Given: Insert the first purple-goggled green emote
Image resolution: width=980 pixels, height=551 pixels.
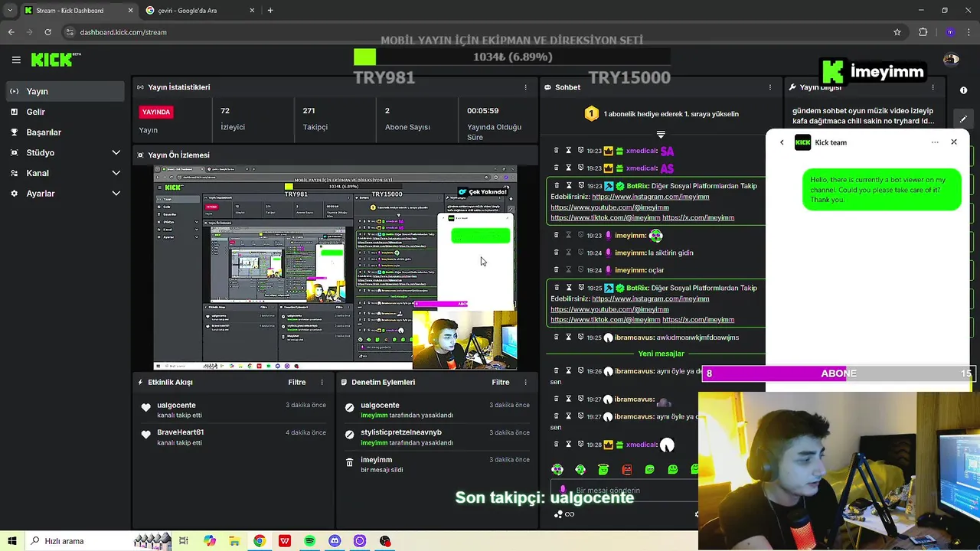Looking at the screenshot, I should [x=557, y=469].
